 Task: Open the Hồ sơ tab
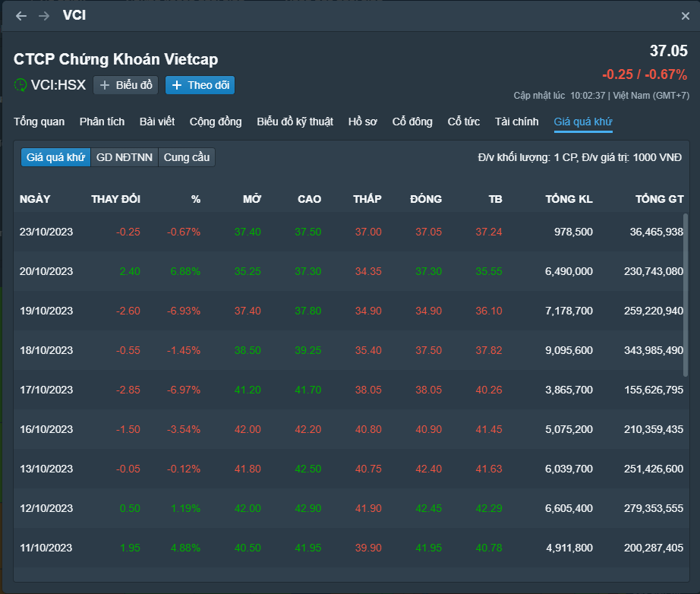coord(362,122)
